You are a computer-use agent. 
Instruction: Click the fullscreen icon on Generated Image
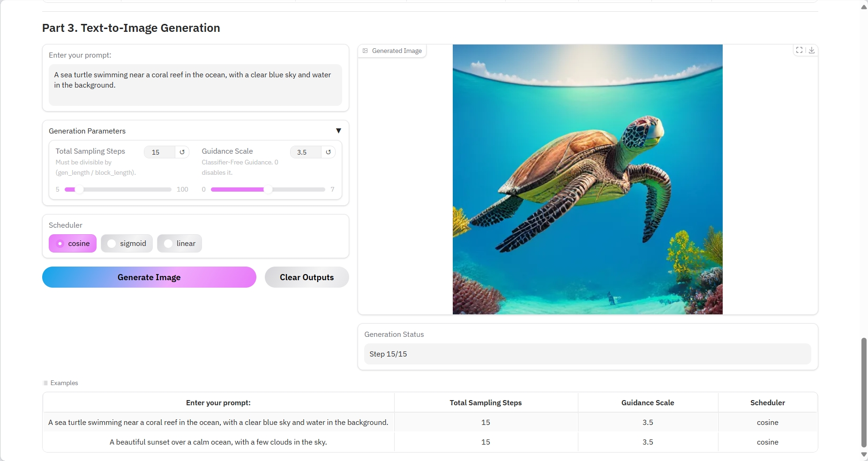pyautogui.click(x=799, y=50)
